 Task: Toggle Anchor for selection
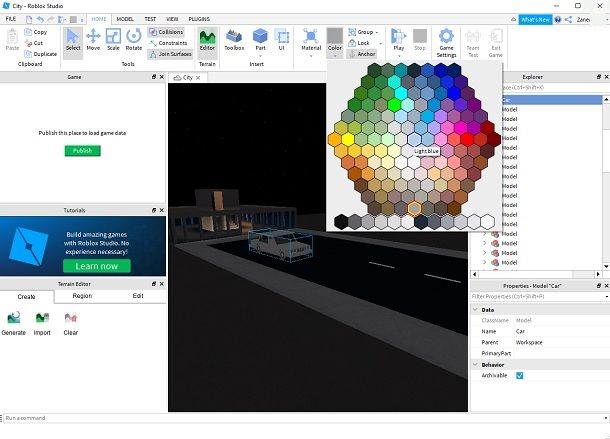tap(362, 54)
